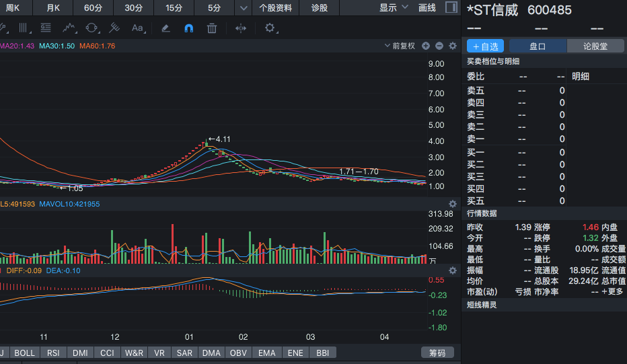Screen dimensions: 627x364
Task: Click 明细 details label
Action: [580, 76]
